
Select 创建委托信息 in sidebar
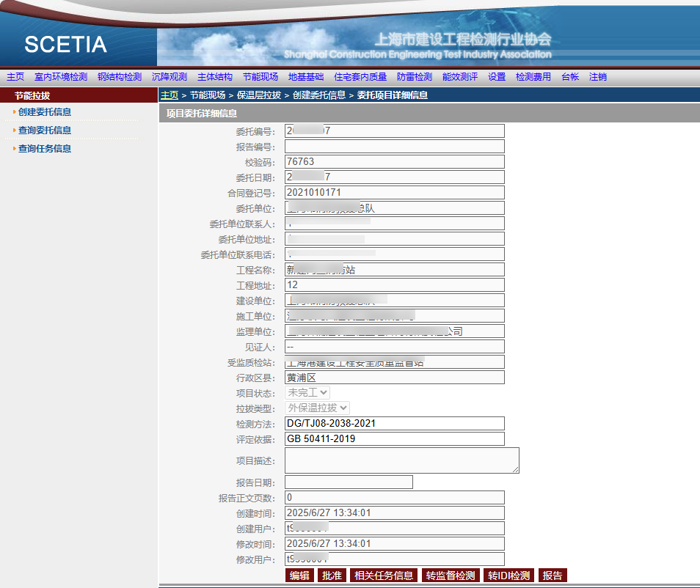[x=45, y=112]
